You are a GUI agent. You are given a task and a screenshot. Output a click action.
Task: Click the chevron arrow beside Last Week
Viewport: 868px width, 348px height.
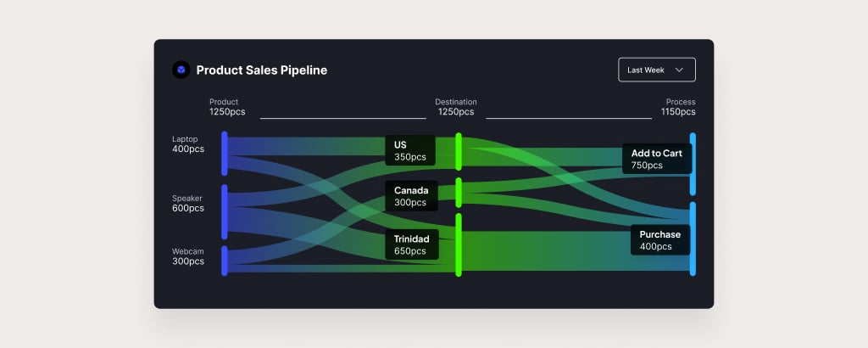pyautogui.click(x=679, y=70)
